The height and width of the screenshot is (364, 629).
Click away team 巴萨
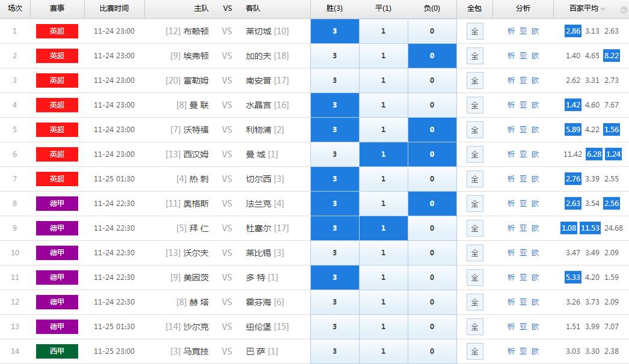(x=256, y=351)
